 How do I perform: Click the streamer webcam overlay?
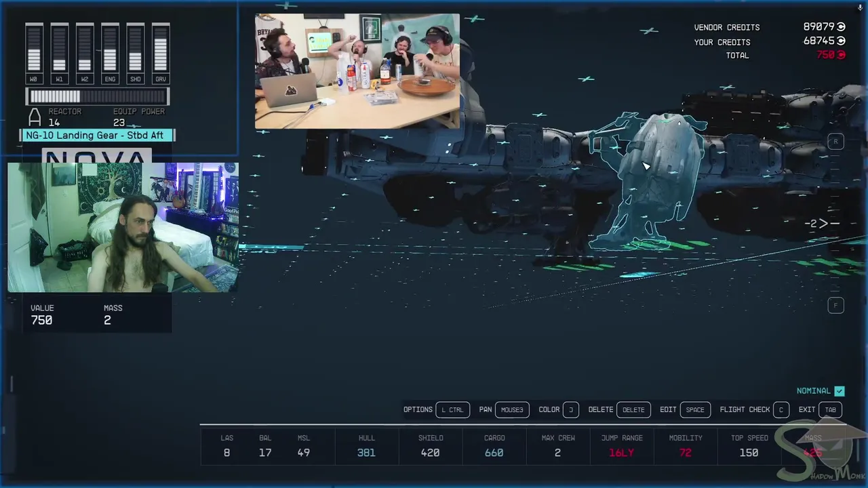point(123,227)
